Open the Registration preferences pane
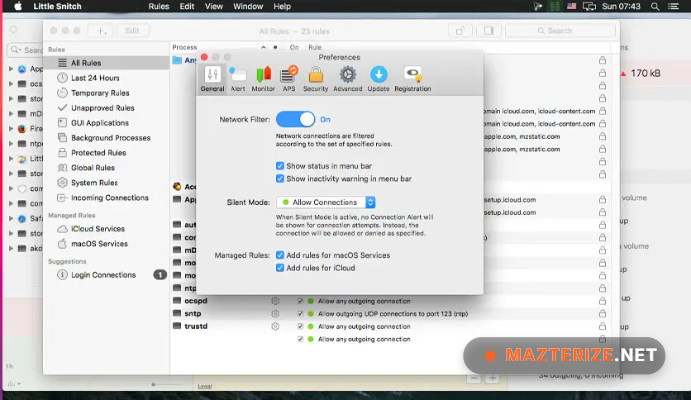Image resolution: width=691 pixels, height=400 pixels. (412, 79)
